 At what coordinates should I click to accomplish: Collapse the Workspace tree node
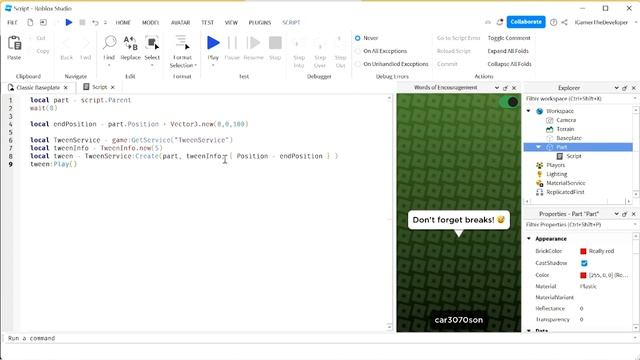pyautogui.click(x=529, y=111)
